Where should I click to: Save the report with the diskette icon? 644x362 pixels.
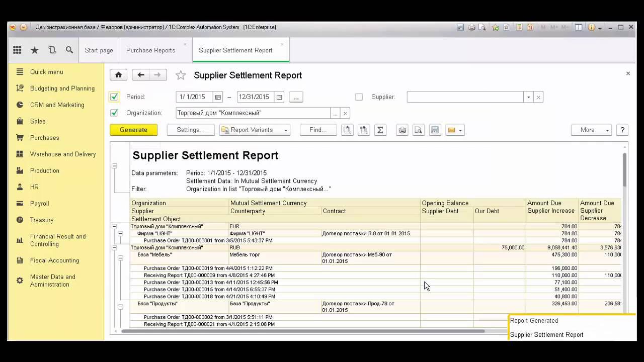(x=435, y=130)
